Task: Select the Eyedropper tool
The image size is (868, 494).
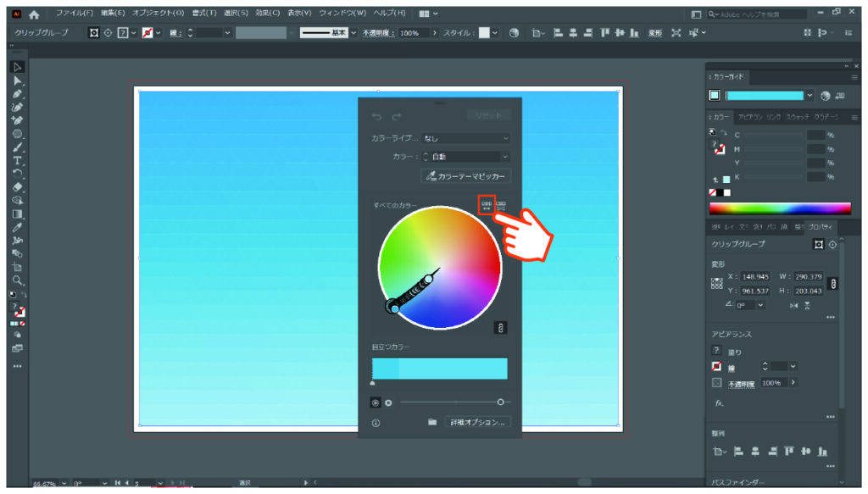Action: [17, 227]
